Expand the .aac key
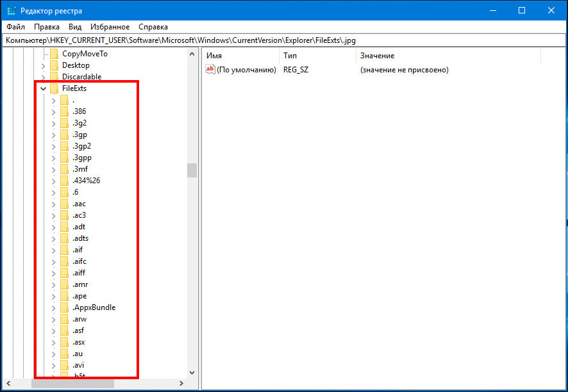 tap(54, 204)
